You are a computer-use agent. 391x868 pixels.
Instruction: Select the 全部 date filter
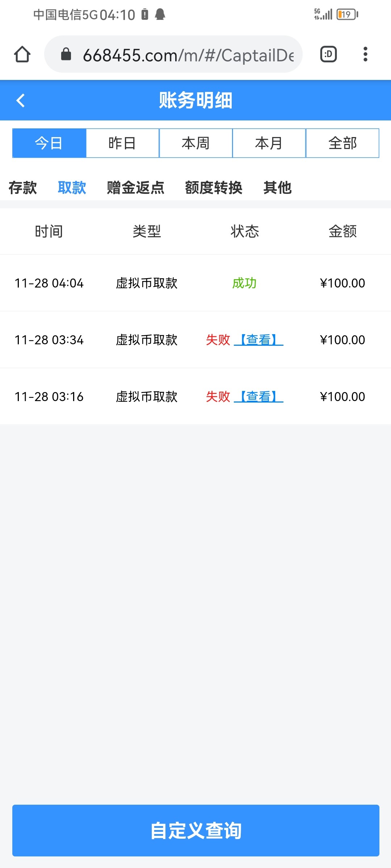click(342, 143)
